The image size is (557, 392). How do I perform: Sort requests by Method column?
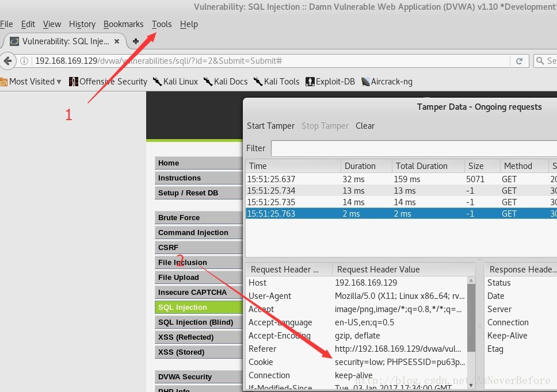coord(524,166)
